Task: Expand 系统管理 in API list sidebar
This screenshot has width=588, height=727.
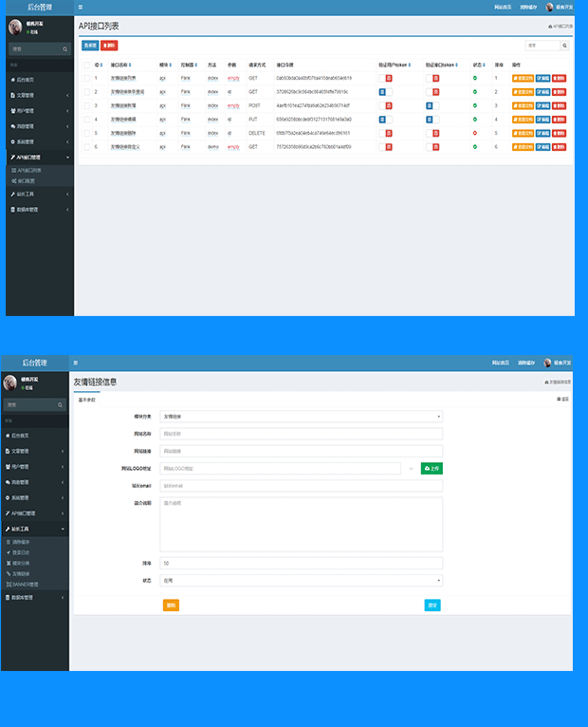Action: coord(40,141)
